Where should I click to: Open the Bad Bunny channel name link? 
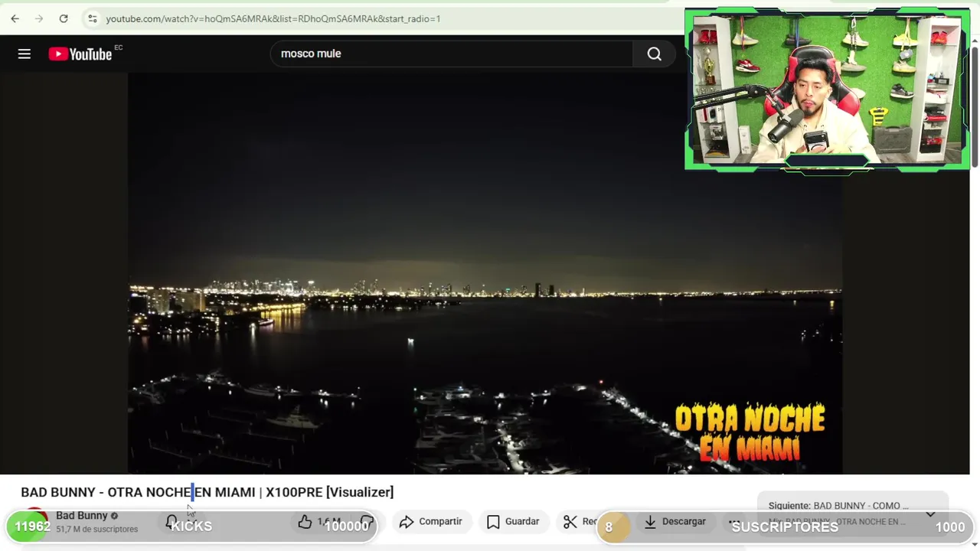[x=81, y=516]
